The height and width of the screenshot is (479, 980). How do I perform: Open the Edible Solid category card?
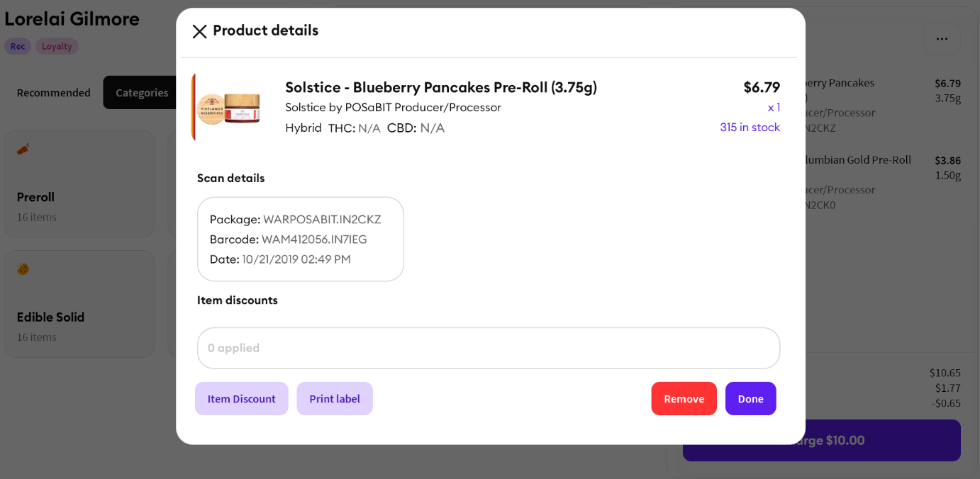[79, 304]
